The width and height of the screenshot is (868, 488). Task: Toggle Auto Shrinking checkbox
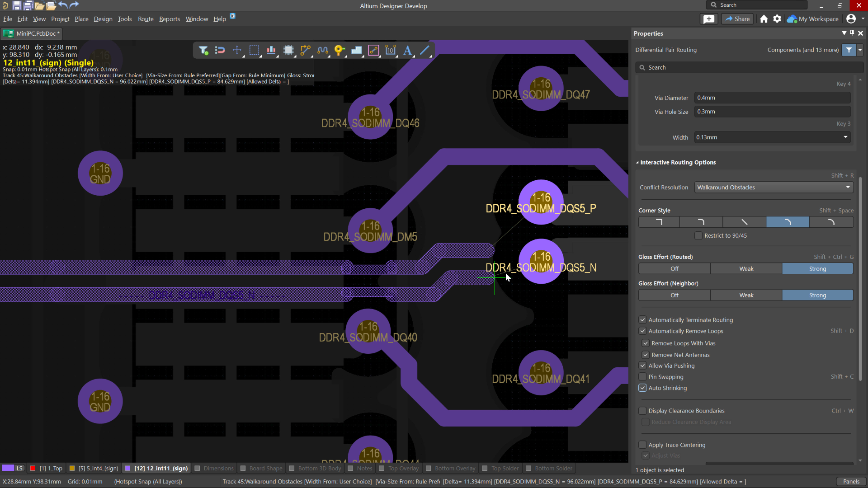click(x=642, y=388)
